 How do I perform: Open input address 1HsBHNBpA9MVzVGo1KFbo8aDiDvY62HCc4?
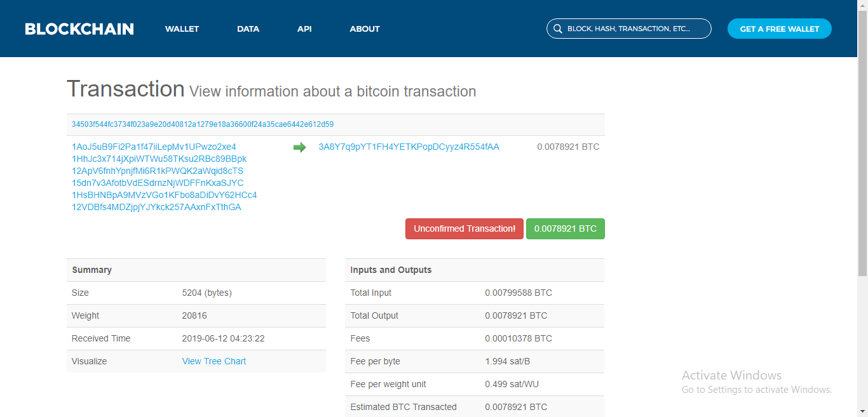(165, 195)
